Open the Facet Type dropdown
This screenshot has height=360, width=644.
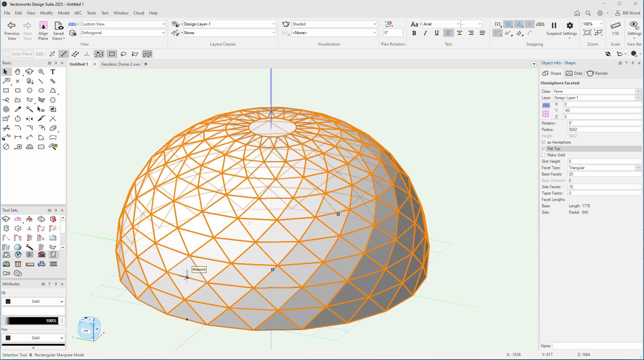(x=604, y=168)
